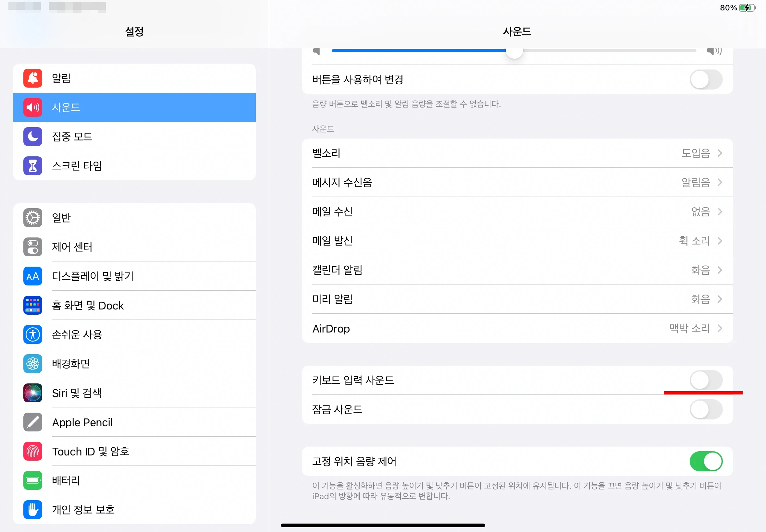Viewport: 766px width, 532px height.
Task: Disable 고정 위치 음량 제어 toggle
Action: (x=706, y=461)
